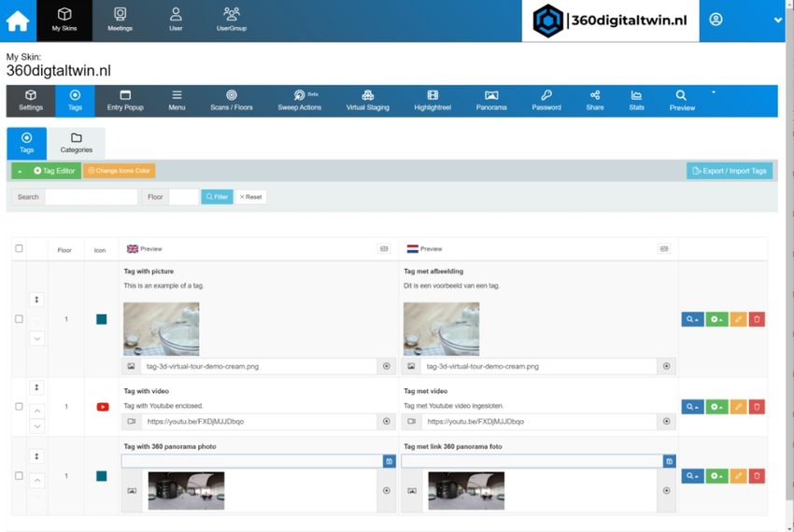This screenshot has width=794, height=532.
Task: Click Export / Import Tags
Action: [730, 171]
